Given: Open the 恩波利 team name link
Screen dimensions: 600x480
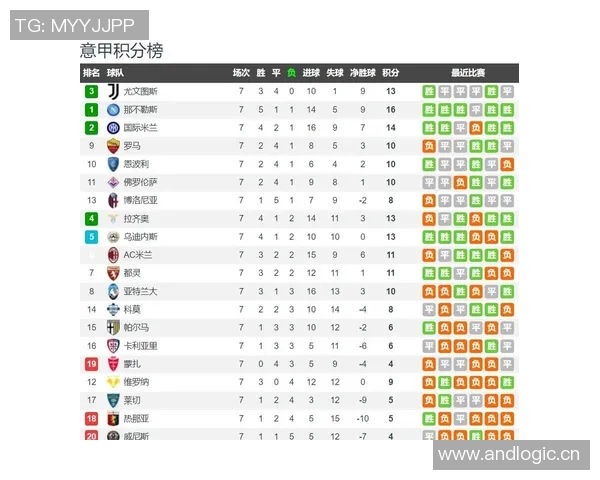Looking at the screenshot, I should click(x=136, y=164).
